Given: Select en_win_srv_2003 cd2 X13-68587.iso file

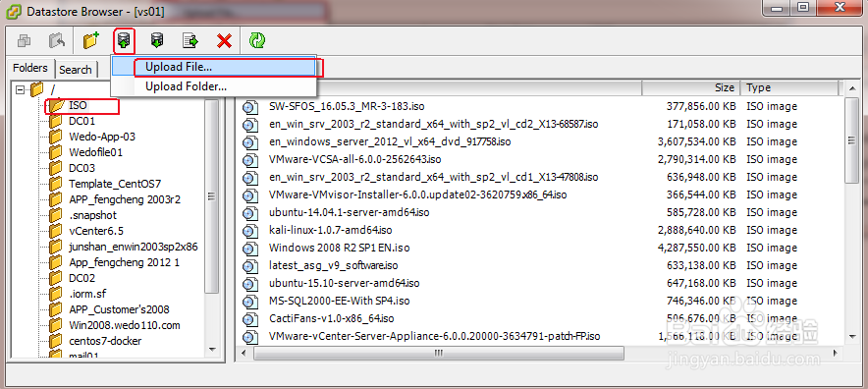Looking at the screenshot, I should click(x=433, y=124).
